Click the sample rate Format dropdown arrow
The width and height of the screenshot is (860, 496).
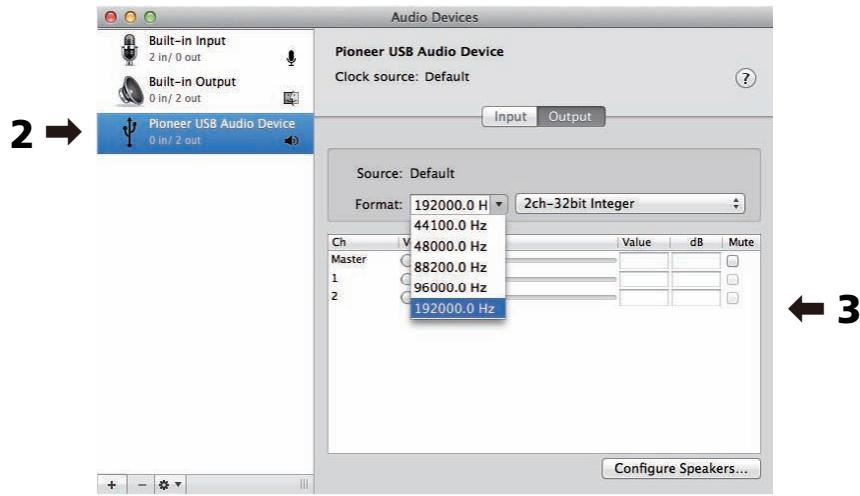pos(499,204)
